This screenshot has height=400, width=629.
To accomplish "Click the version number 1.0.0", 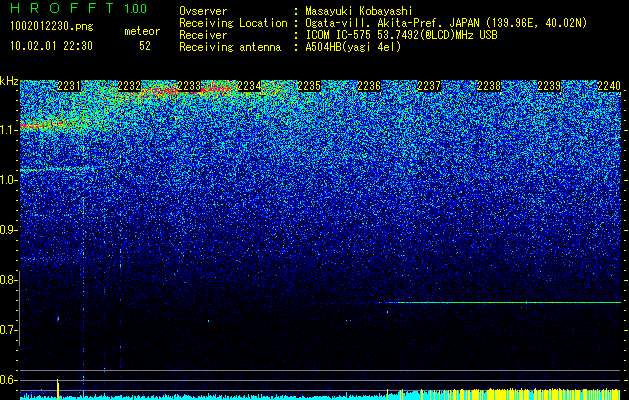I will click(x=136, y=9).
